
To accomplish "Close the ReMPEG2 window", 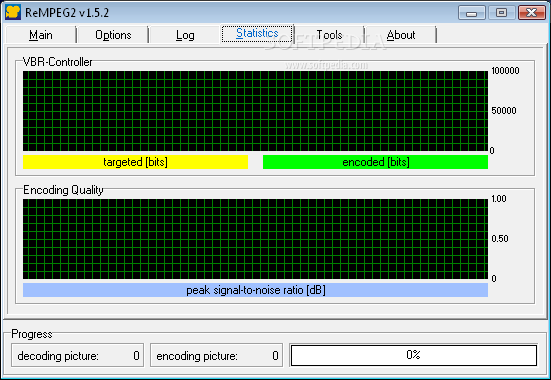I will click(532, 13).
